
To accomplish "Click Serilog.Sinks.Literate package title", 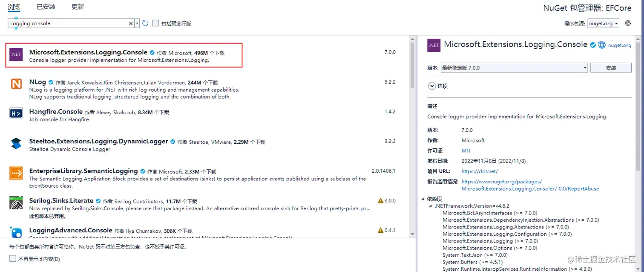I will (61, 201).
